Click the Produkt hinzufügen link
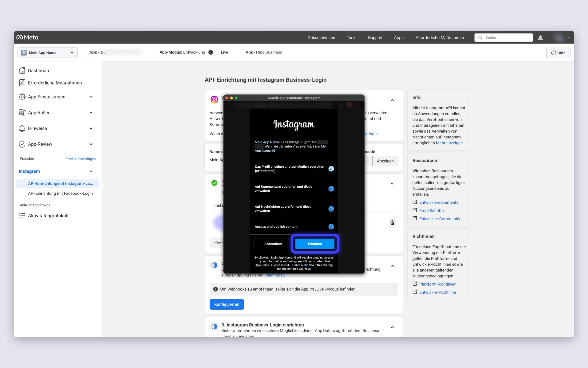Screen dimensions: 588x368 point(80,159)
